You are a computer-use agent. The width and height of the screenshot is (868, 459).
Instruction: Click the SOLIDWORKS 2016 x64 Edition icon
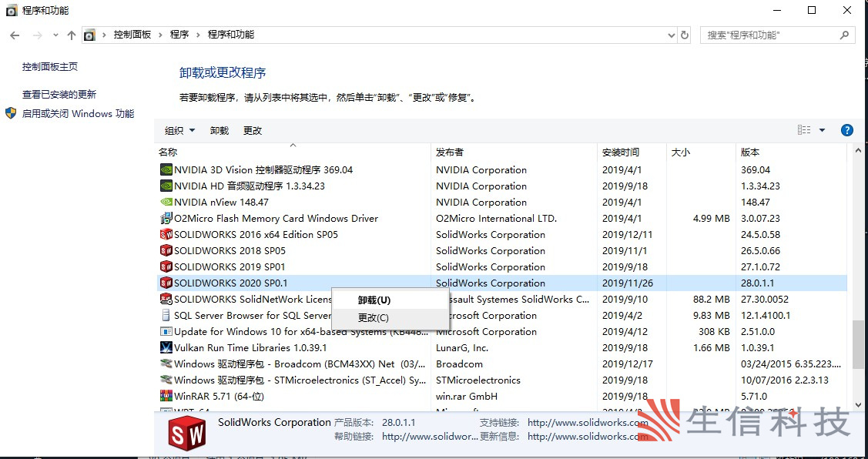click(166, 234)
